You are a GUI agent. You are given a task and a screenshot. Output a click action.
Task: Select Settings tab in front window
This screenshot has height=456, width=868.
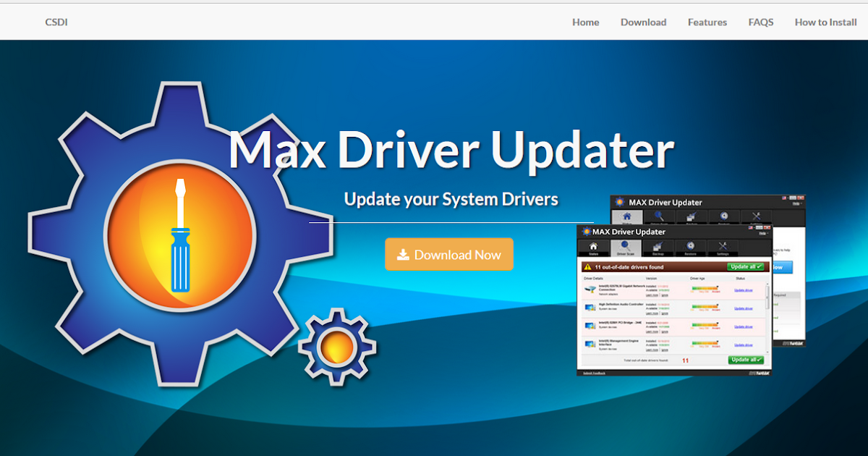coord(723,248)
